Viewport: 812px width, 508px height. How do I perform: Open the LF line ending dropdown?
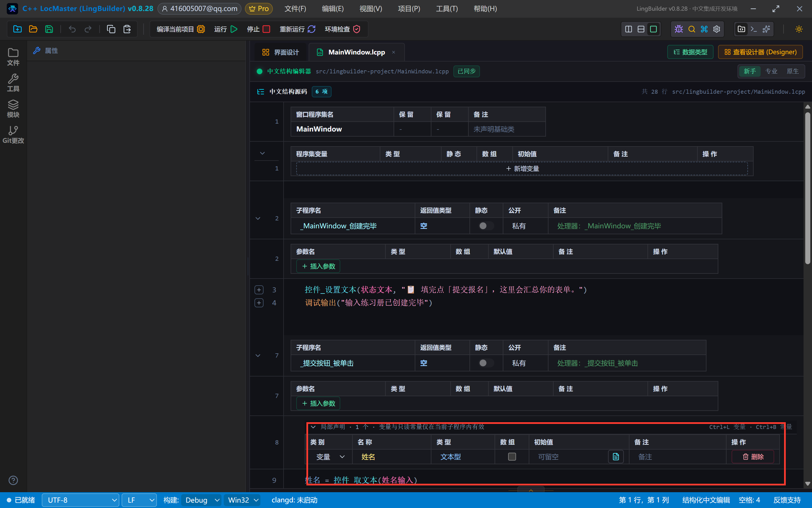point(139,500)
